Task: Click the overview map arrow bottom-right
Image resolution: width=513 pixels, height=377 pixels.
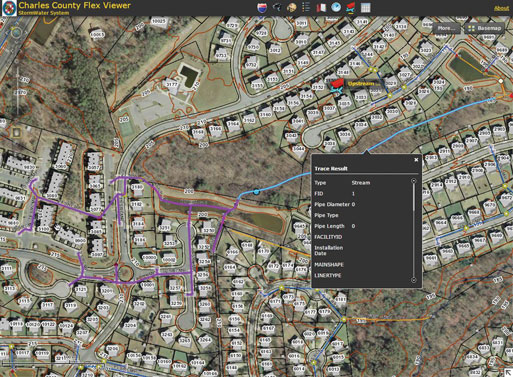Action: (509, 373)
